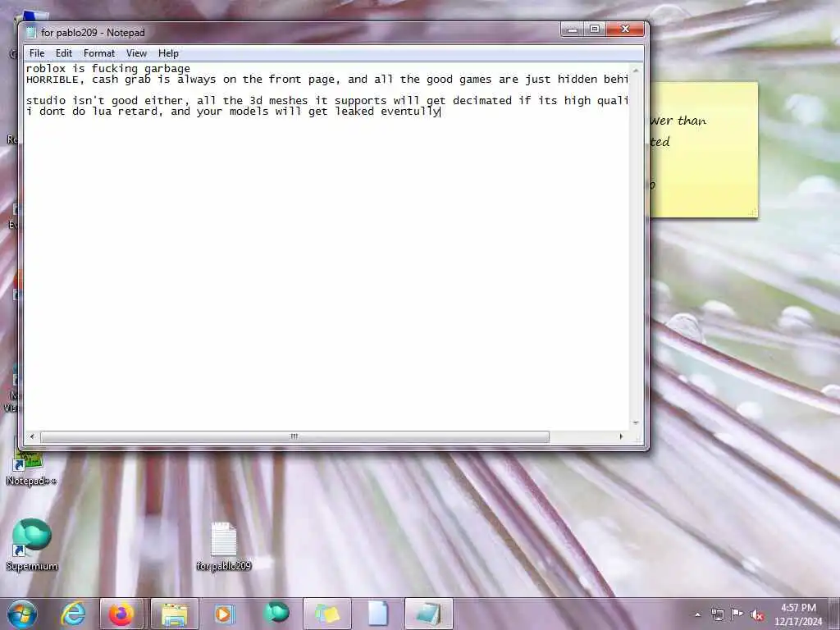Open the Action Center flag icon

[737, 614]
